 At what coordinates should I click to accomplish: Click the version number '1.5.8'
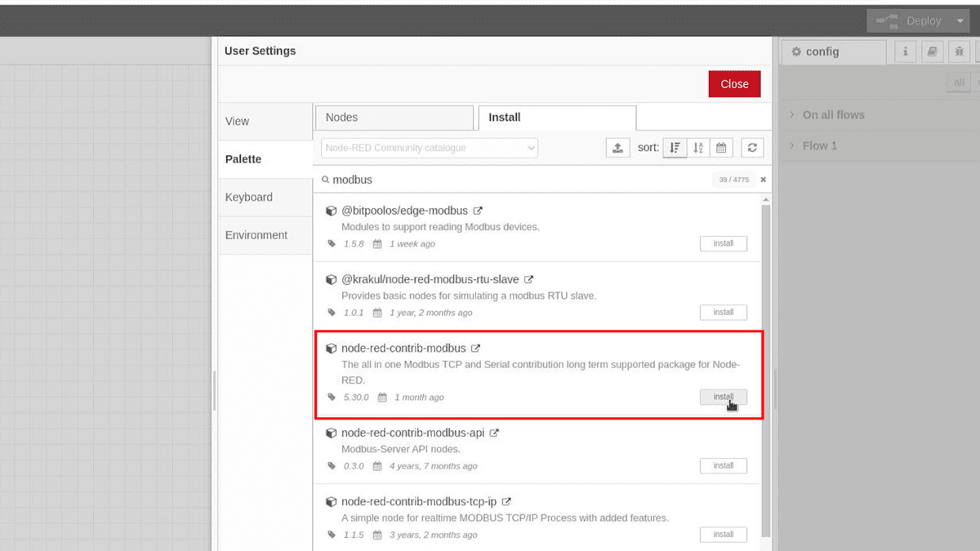[x=354, y=244]
